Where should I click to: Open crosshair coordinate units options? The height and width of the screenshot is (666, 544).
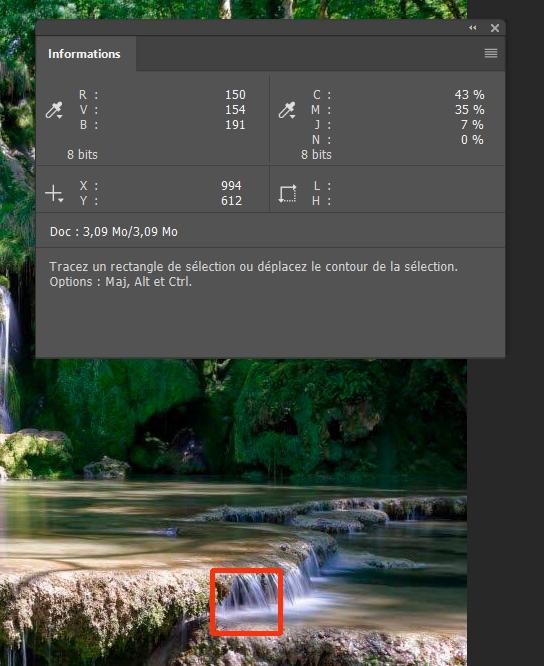coord(54,194)
